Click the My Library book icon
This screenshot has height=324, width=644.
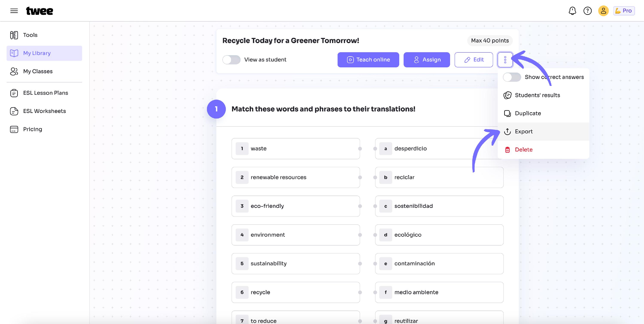click(14, 53)
